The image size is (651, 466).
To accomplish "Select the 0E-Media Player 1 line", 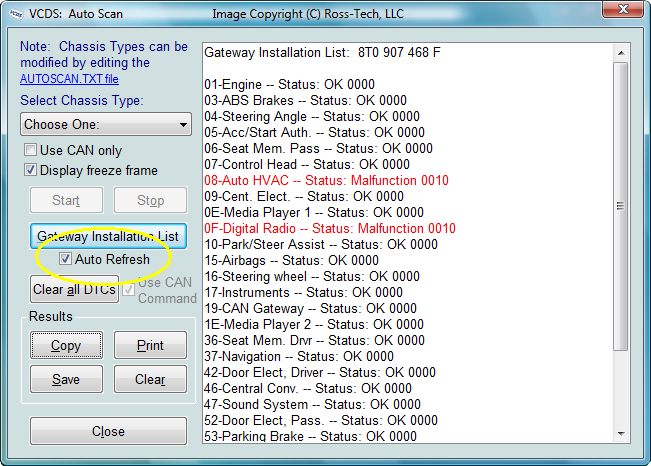I will [x=314, y=213].
